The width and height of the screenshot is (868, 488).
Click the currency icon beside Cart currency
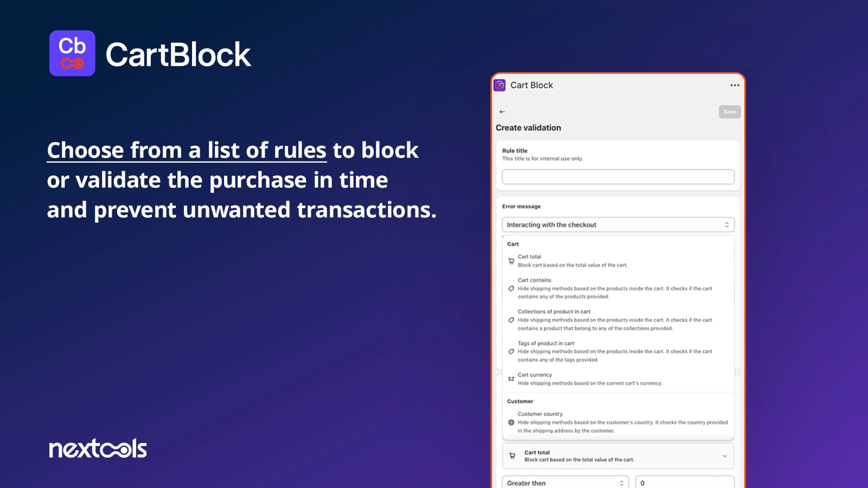click(x=511, y=379)
